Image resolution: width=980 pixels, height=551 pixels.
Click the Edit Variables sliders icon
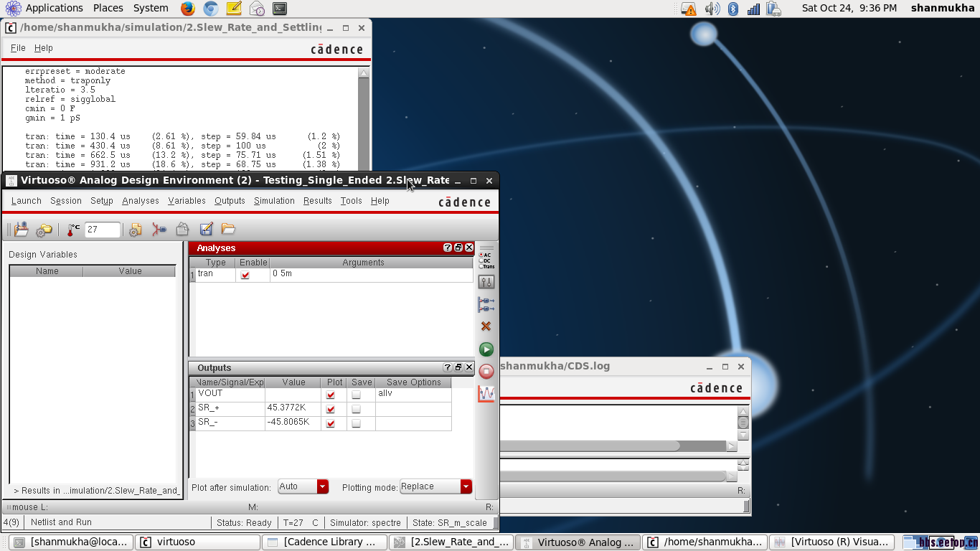click(486, 282)
